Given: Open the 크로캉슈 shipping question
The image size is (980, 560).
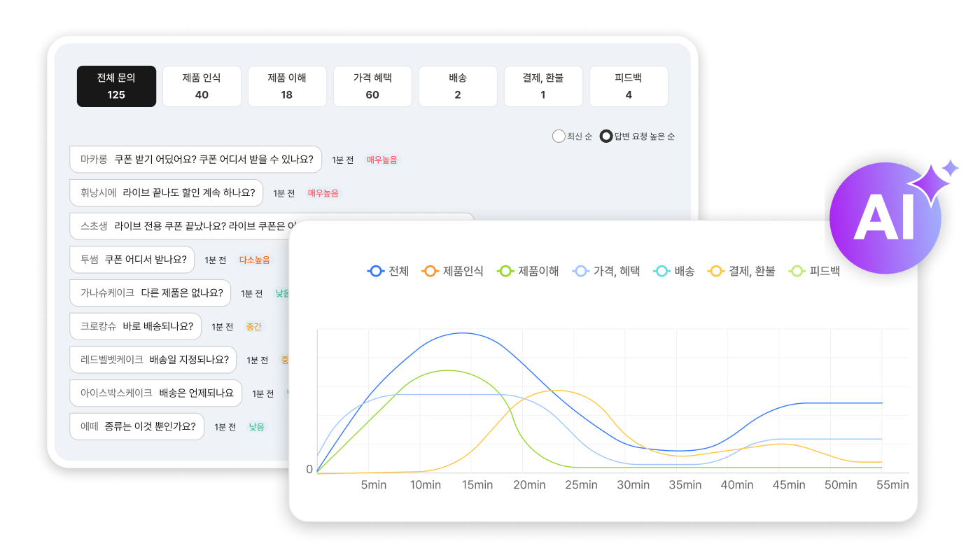Looking at the screenshot, I should pyautogui.click(x=136, y=326).
